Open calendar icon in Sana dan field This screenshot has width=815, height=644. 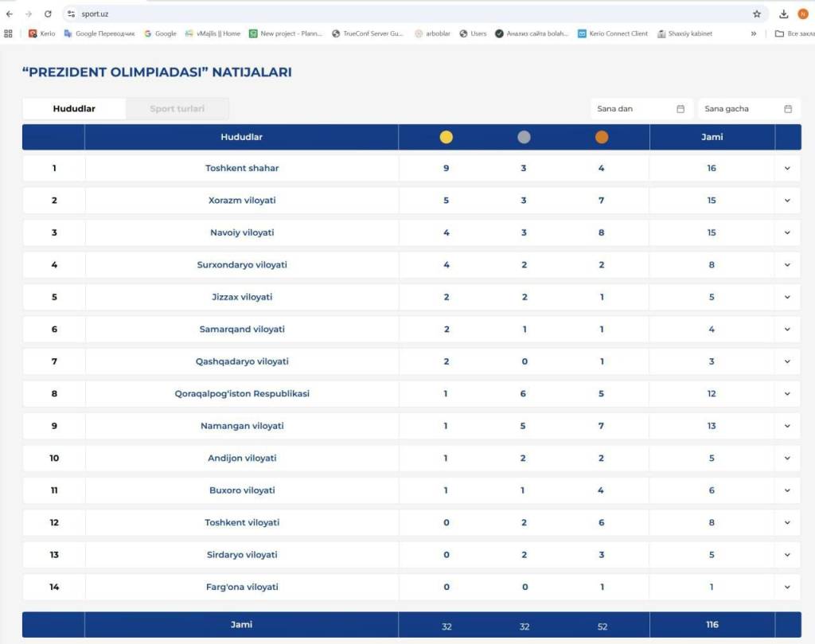click(680, 109)
